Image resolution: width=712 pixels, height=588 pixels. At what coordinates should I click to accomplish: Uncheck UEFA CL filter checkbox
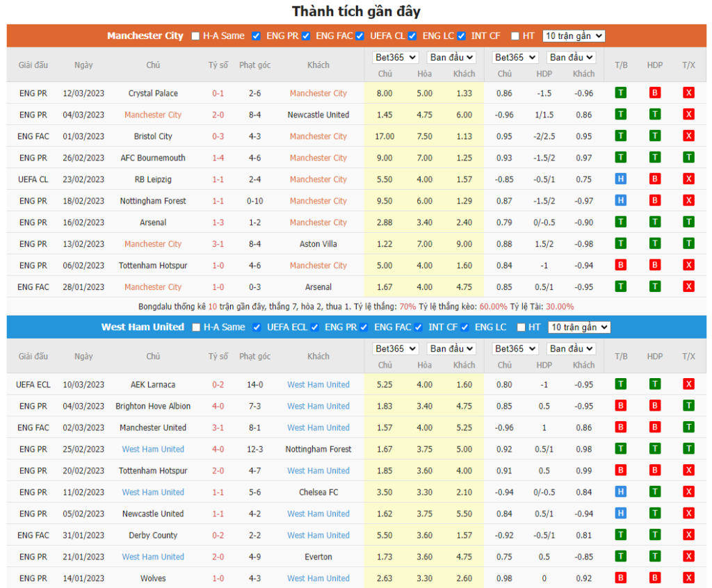tap(359, 36)
